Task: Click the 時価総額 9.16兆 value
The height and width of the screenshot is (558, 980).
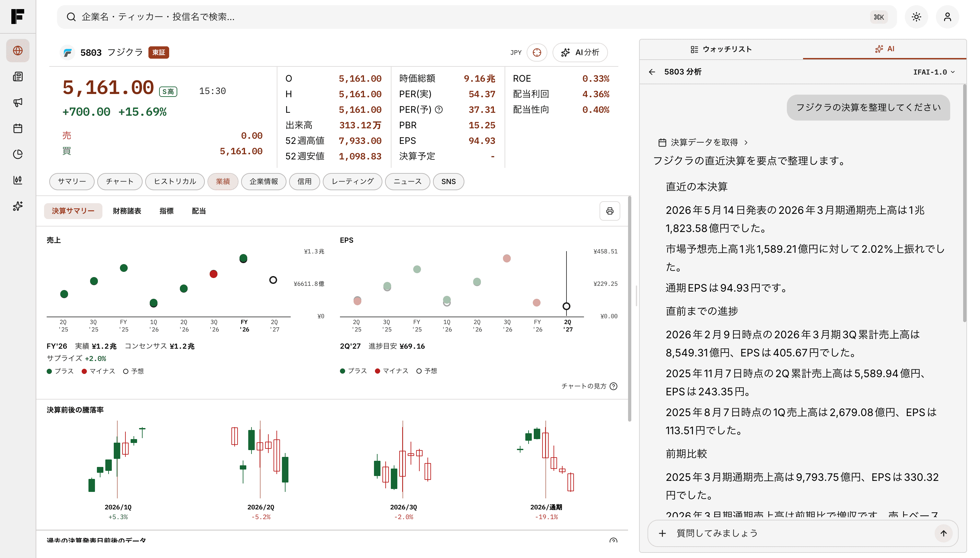Action: [x=479, y=78]
